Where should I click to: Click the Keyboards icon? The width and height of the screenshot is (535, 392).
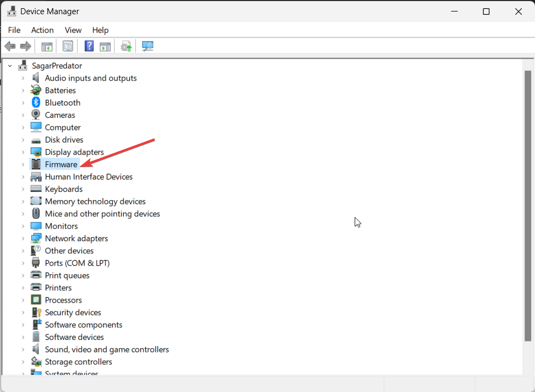pos(36,188)
